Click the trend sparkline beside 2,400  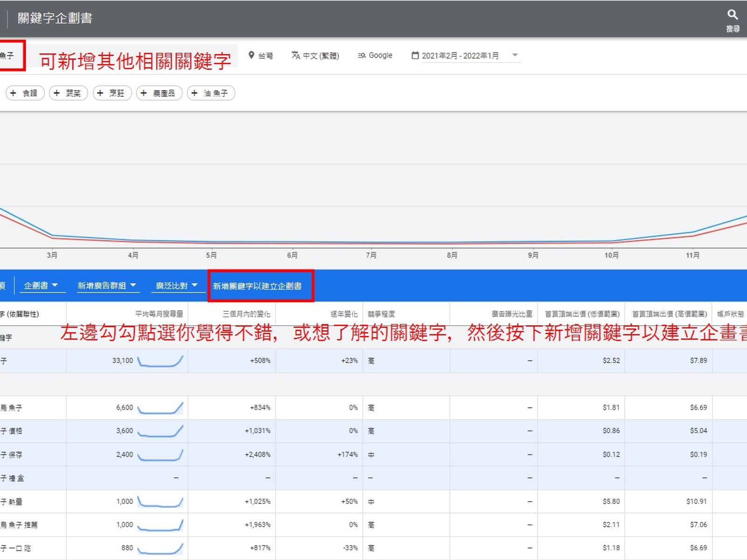pos(160,455)
